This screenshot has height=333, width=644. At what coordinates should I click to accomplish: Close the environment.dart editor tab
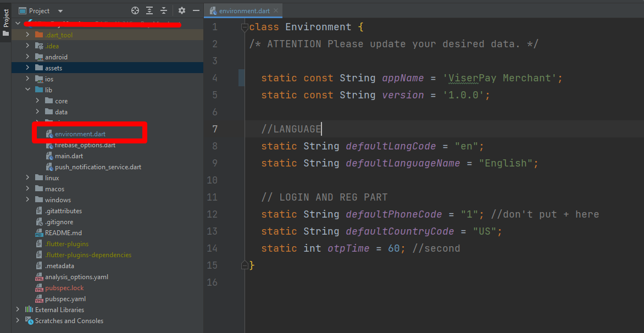(x=276, y=11)
